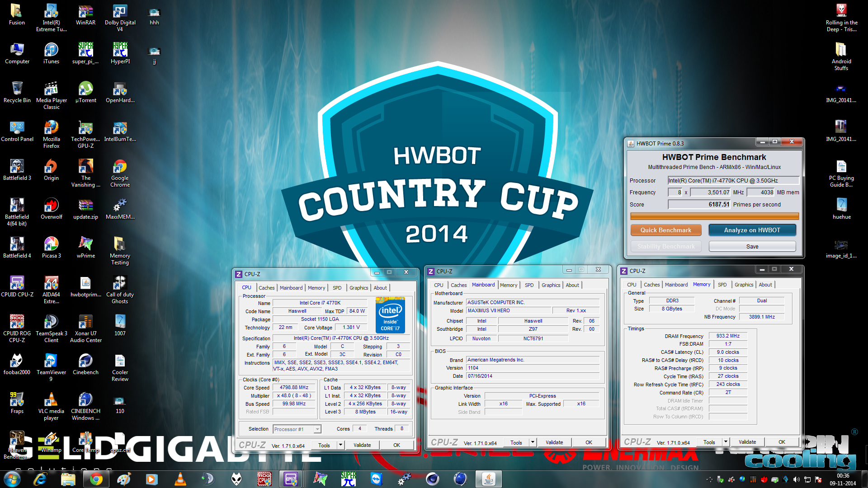The height and width of the screenshot is (488, 868).
Task: Click the taskbar clock showing 00:36
Action: [x=843, y=476]
